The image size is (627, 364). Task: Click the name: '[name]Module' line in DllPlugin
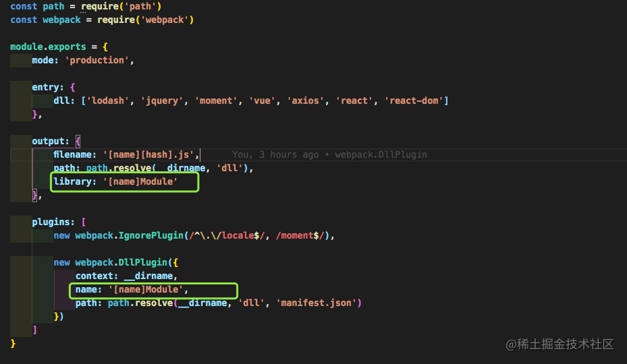click(132, 290)
